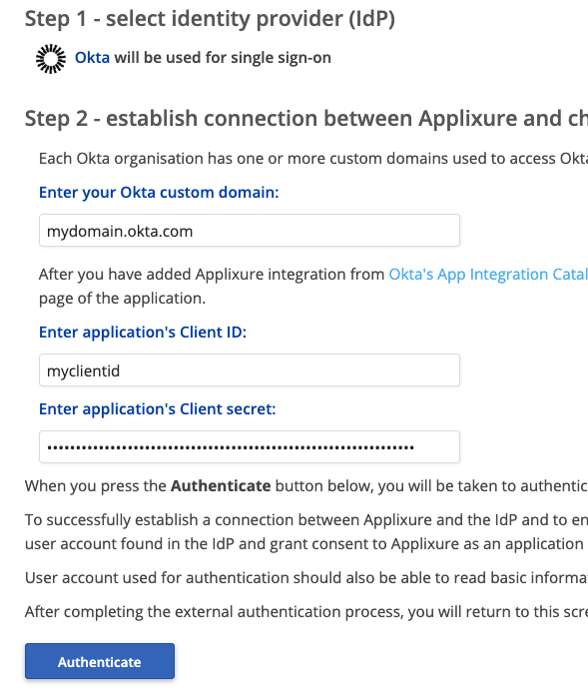
Task: Open the Okta link in Step 1
Action: (x=92, y=58)
